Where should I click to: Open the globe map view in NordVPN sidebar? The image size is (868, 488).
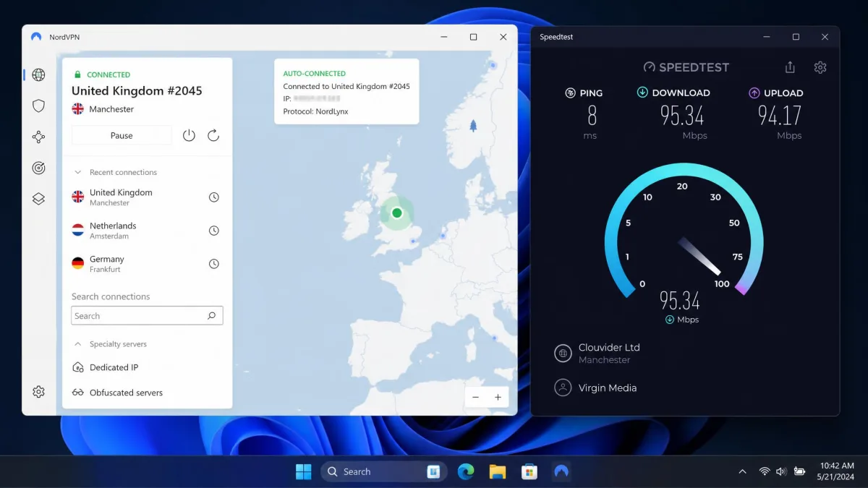[39, 74]
